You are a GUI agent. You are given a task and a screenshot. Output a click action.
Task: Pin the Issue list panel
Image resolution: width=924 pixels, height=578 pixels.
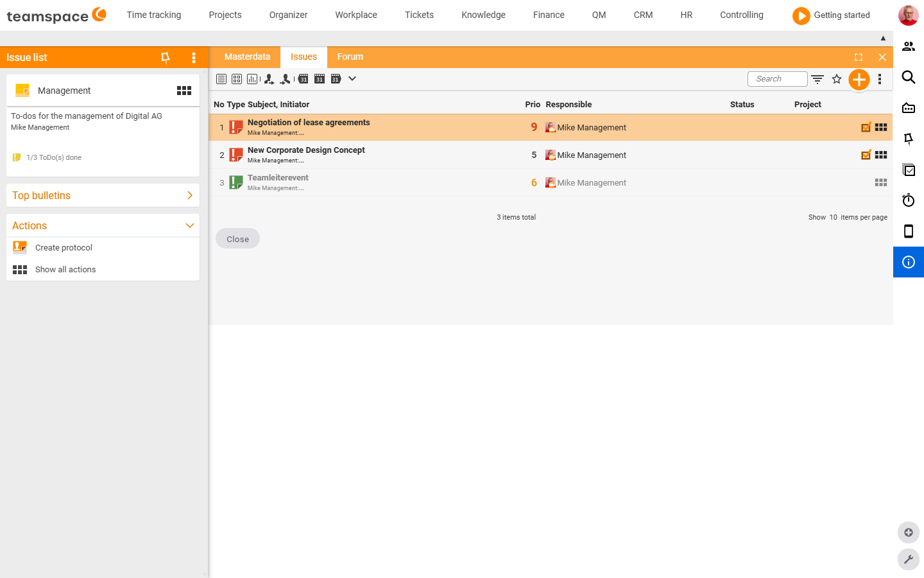[x=166, y=58]
